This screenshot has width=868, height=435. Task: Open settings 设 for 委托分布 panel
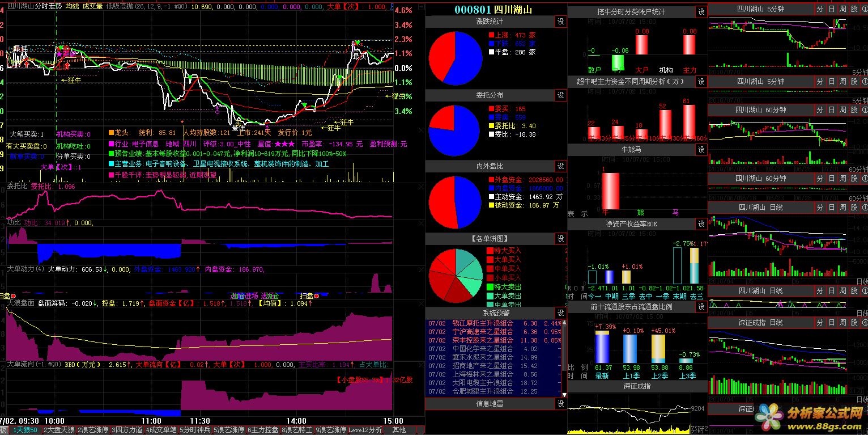click(561, 95)
